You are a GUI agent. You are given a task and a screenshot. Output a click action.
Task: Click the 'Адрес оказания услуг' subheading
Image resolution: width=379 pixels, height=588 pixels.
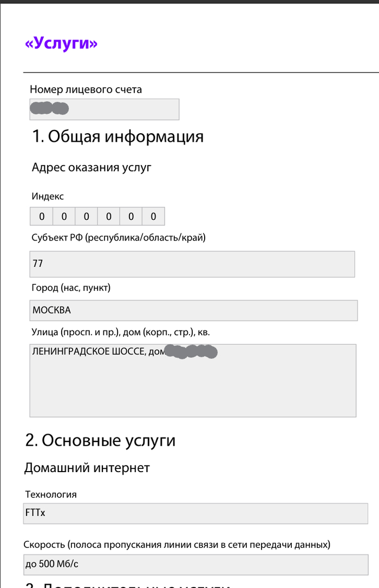tap(92, 167)
